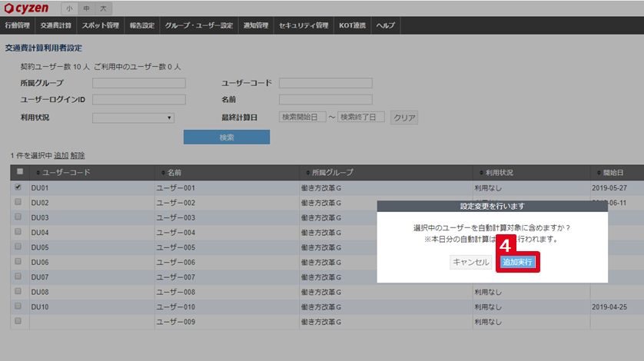The width and height of the screenshot is (644, 361).
Task: Check the DU03 row checkbox
Action: click(18, 217)
